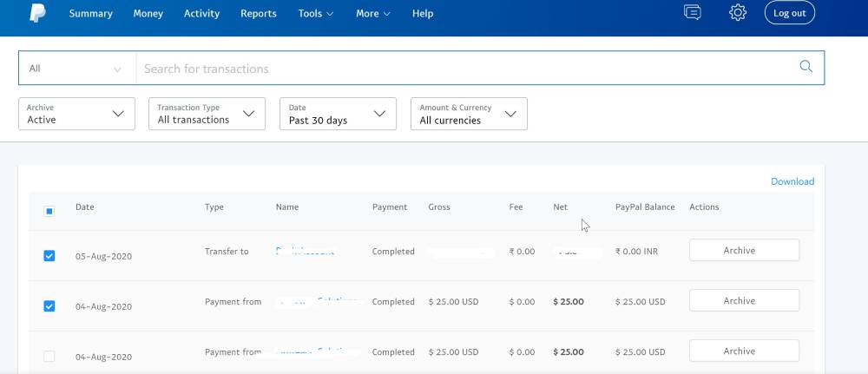868x374 pixels.
Task: Focus the Search for transactions field
Action: (x=465, y=69)
